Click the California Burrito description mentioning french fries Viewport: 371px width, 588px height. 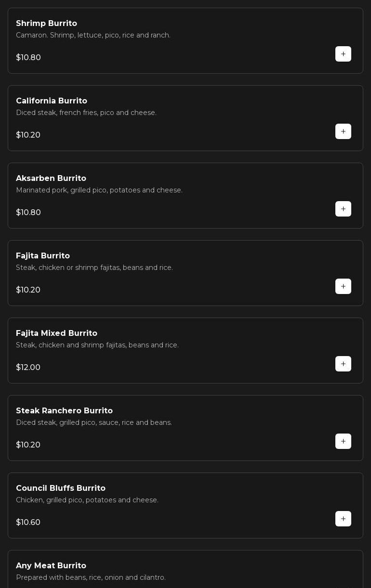tap(86, 113)
